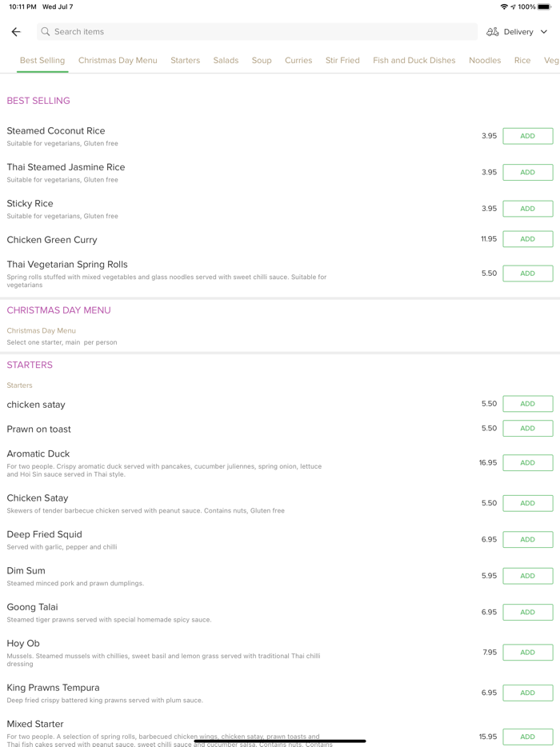Add Steamed Coconut Rice to order
Image resolution: width=560 pixels, height=747 pixels.
coord(527,136)
